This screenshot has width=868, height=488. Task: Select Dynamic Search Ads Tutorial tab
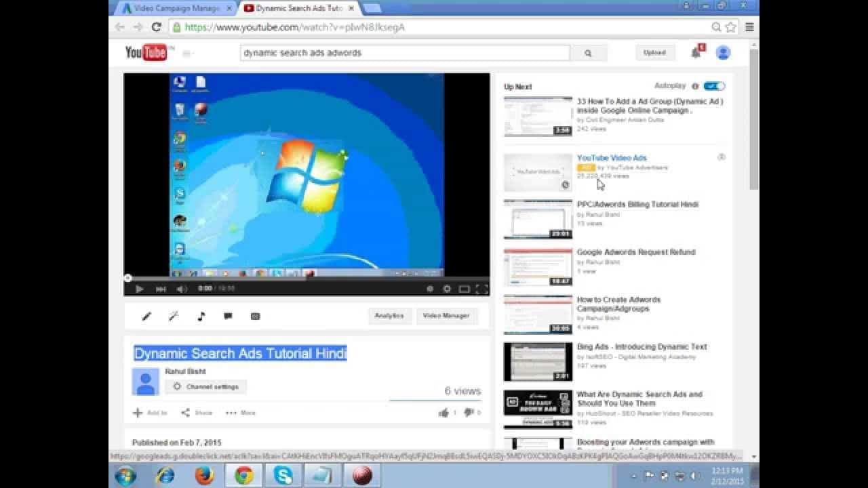[298, 8]
